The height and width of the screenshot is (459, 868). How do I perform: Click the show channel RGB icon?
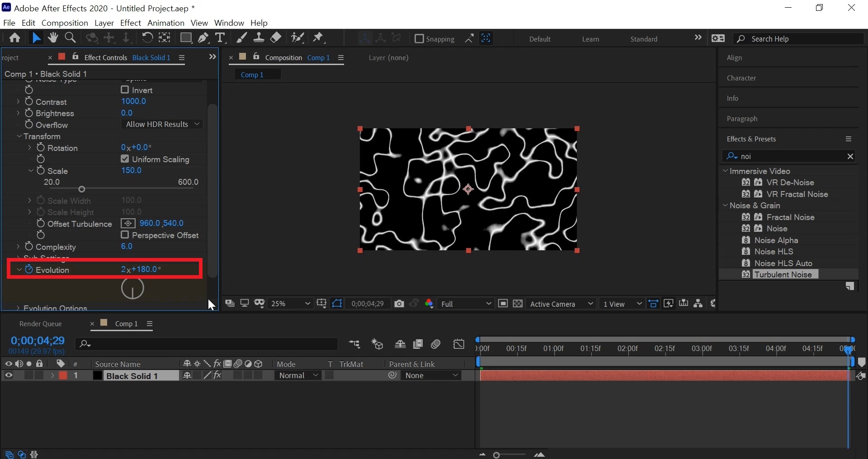[x=429, y=304]
